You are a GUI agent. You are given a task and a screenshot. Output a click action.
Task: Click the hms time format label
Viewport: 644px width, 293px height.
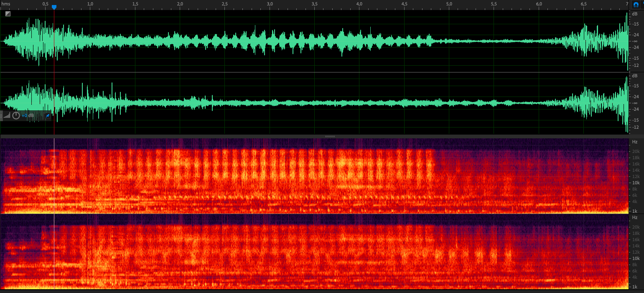tap(5, 4)
